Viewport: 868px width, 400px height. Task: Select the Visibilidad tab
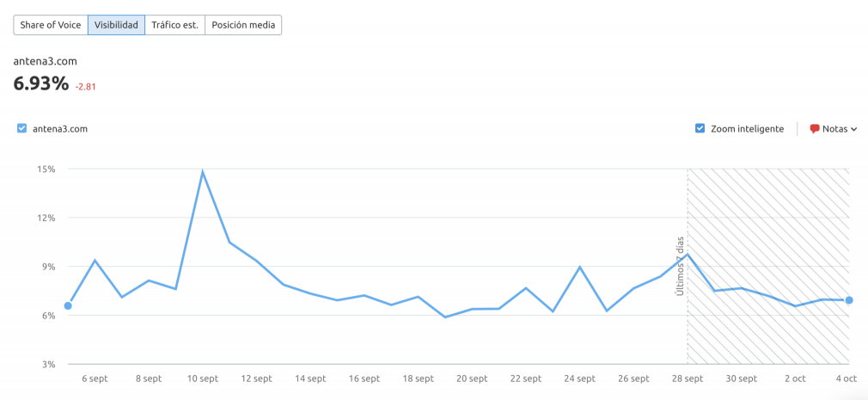tap(116, 25)
